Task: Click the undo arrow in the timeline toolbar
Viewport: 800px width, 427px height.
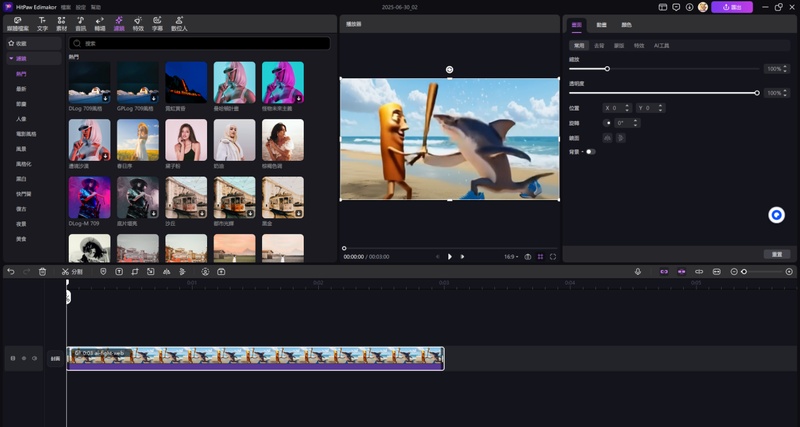Action: (x=11, y=272)
